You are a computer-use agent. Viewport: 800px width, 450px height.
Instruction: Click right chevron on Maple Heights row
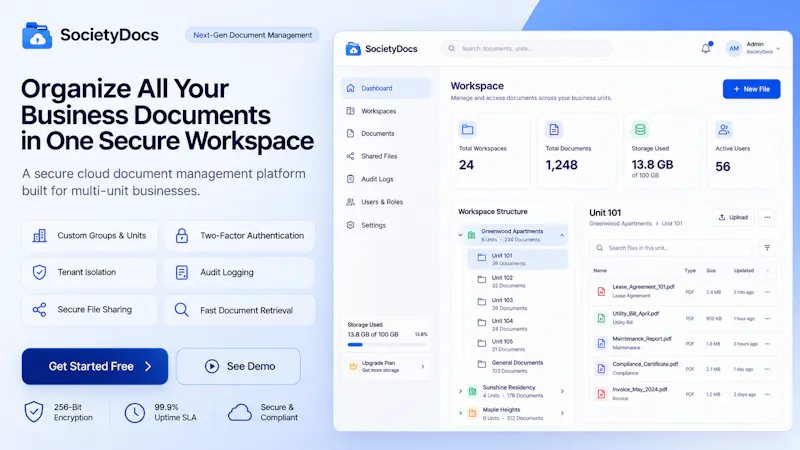[562, 413]
